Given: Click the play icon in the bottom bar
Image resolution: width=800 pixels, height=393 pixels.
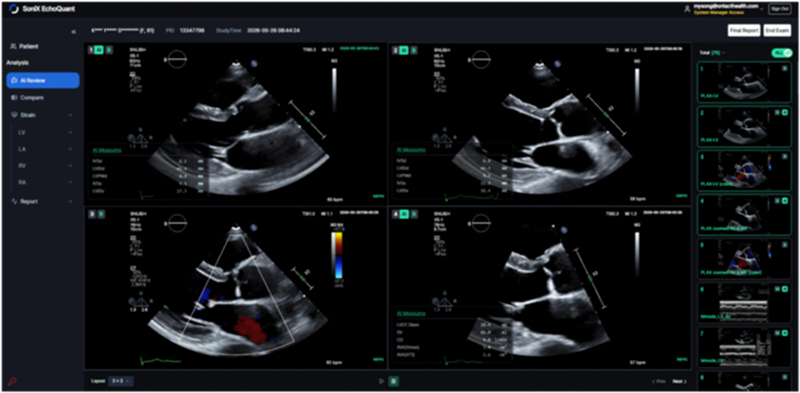Looking at the screenshot, I should tap(381, 381).
